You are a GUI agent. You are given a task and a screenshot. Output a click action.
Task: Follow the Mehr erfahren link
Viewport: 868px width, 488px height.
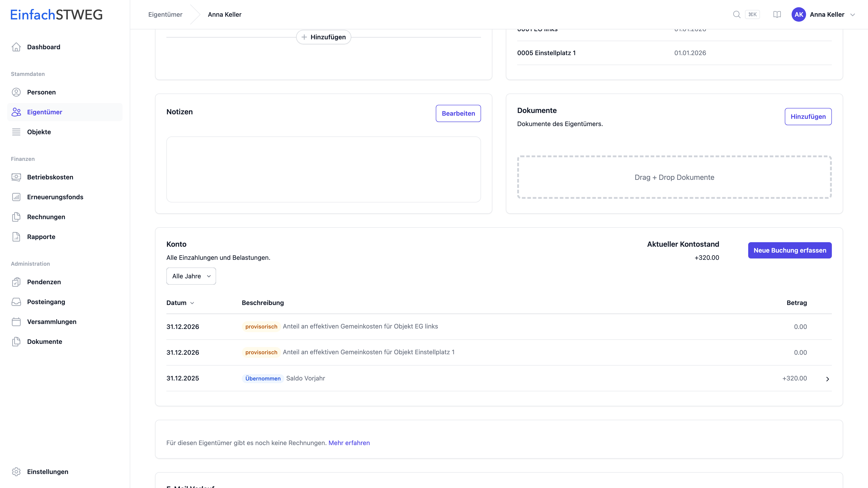pyautogui.click(x=349, y=443)
